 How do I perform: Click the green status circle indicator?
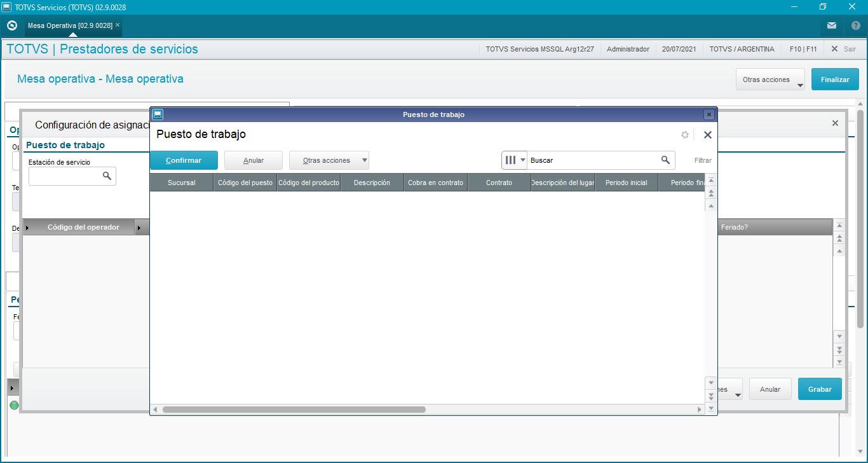tap(14, 405)
